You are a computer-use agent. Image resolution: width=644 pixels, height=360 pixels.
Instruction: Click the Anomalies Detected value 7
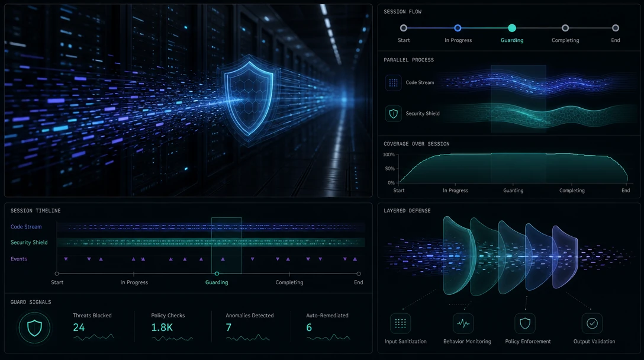click(x=228, y=327)
